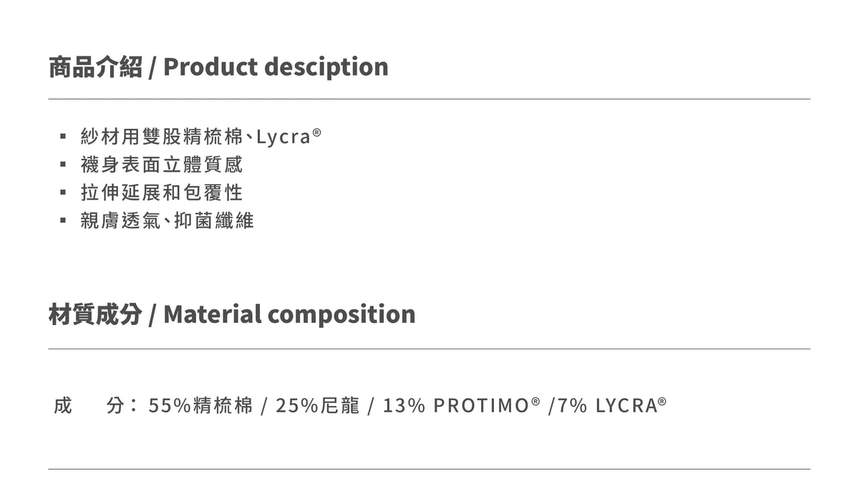The image size is (859, 504).
Task: Select the "襪身表面立體質感" bullet text
Action: tap(162, 165)
